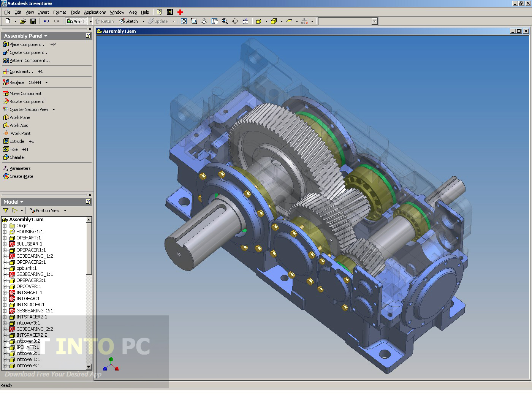Screen dimensions: 532x399
Task: Click the Zoom All view icon
Action: (184, 21)
